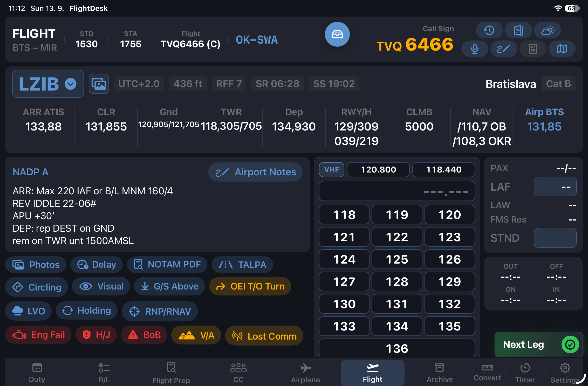588x386 pixels.
Task: Open the dimmed document icon near the map
Action: [533, 49]
